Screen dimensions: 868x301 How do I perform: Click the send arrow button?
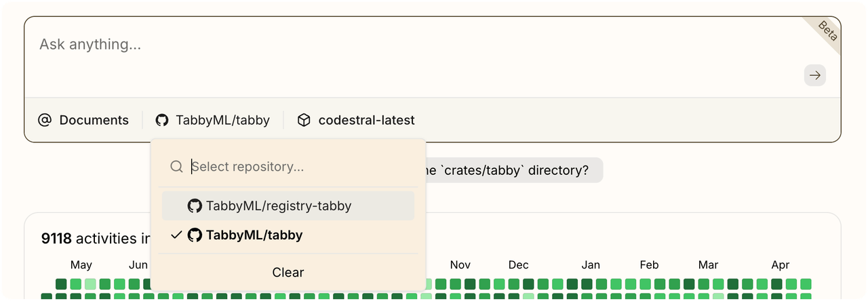tap(814, 75)
